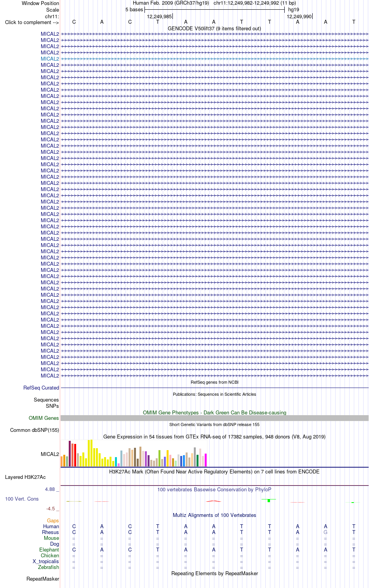Click the gray G base in Rhesus row

325,532
